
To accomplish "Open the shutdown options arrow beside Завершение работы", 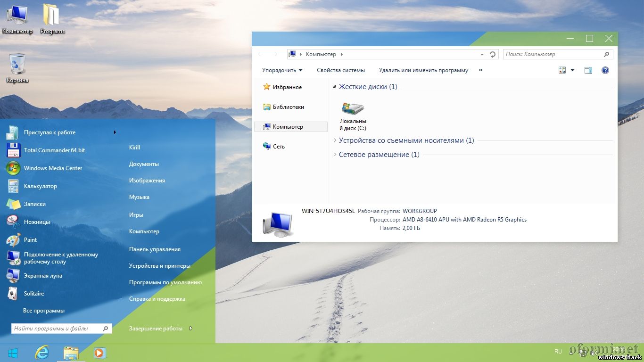I will [x=190, y=329].
